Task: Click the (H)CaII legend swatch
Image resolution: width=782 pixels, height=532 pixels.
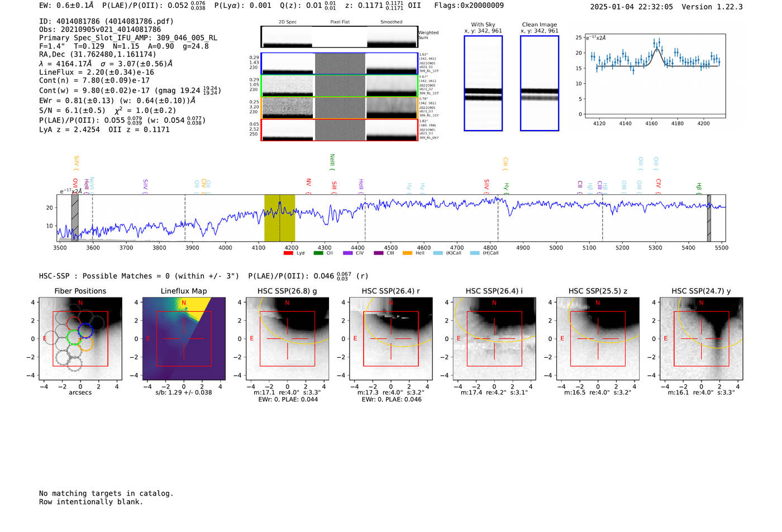Action: tap(475, 253)
